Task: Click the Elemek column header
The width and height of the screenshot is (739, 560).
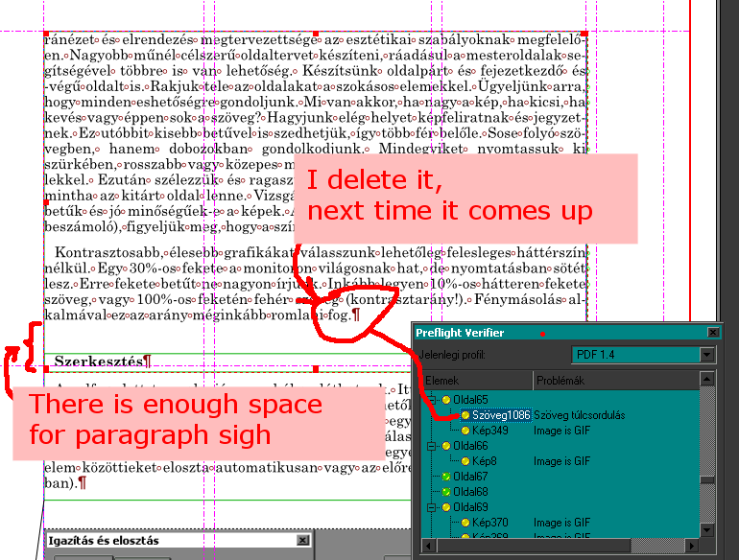Action: coord(472,379)
